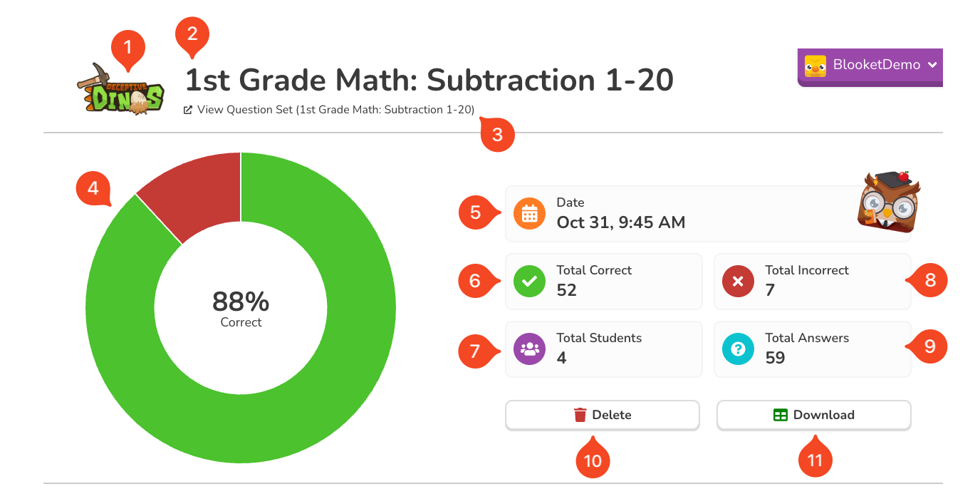Click the red X Total Incorrect icon
This screenshot has width=980, height=489.
click(x=738, y=282)
